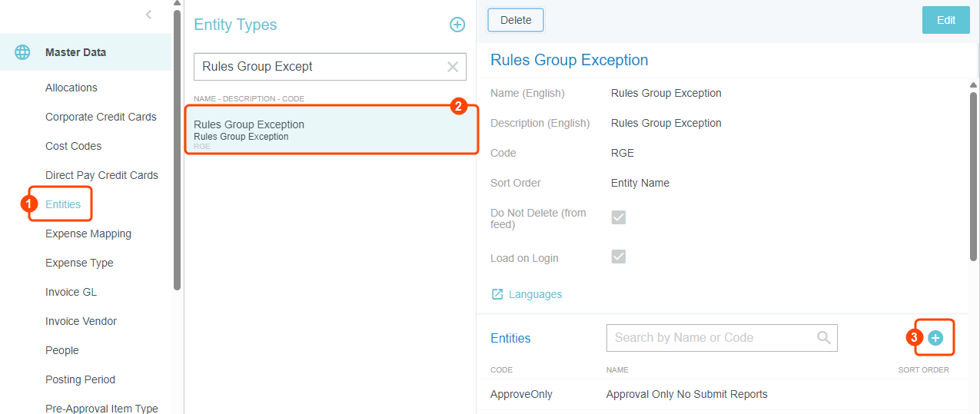The height and width of the screenshot is (414, 980).
Task: Click the Search by Name or Code field
Action: (711, 337)
